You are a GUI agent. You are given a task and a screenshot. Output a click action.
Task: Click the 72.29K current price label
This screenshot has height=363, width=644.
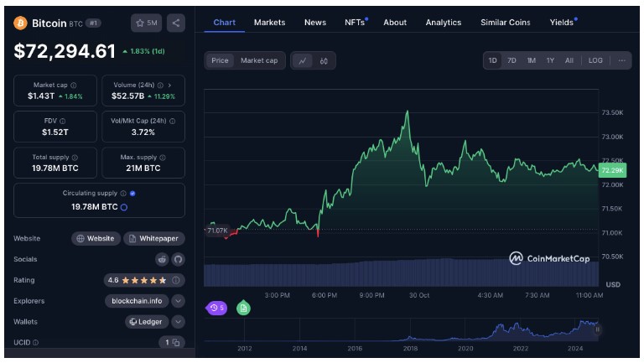pos(612,170)
